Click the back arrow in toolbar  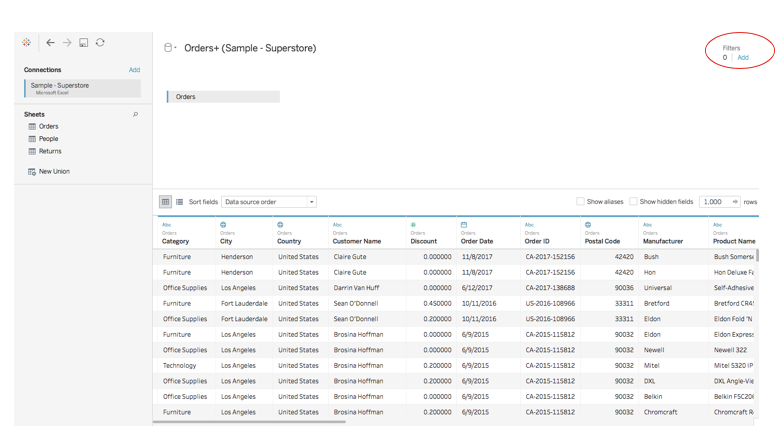click(x=50, y=43)
